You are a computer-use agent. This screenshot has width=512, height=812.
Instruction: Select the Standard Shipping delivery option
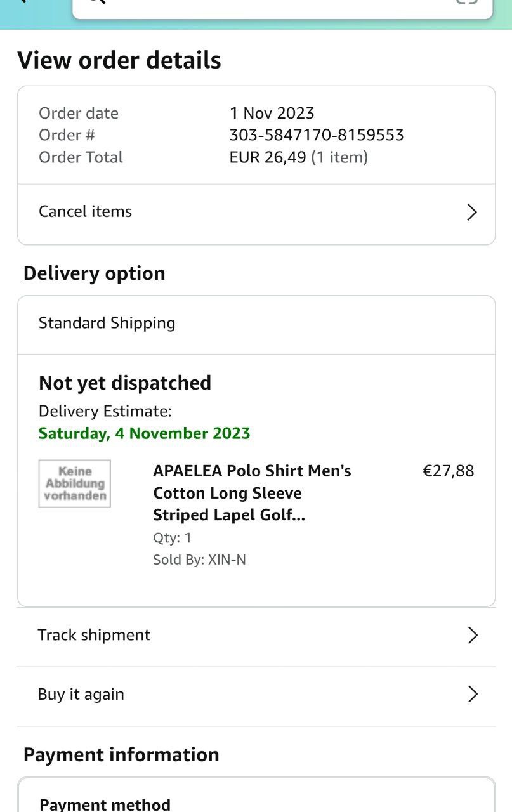(107, 323)
